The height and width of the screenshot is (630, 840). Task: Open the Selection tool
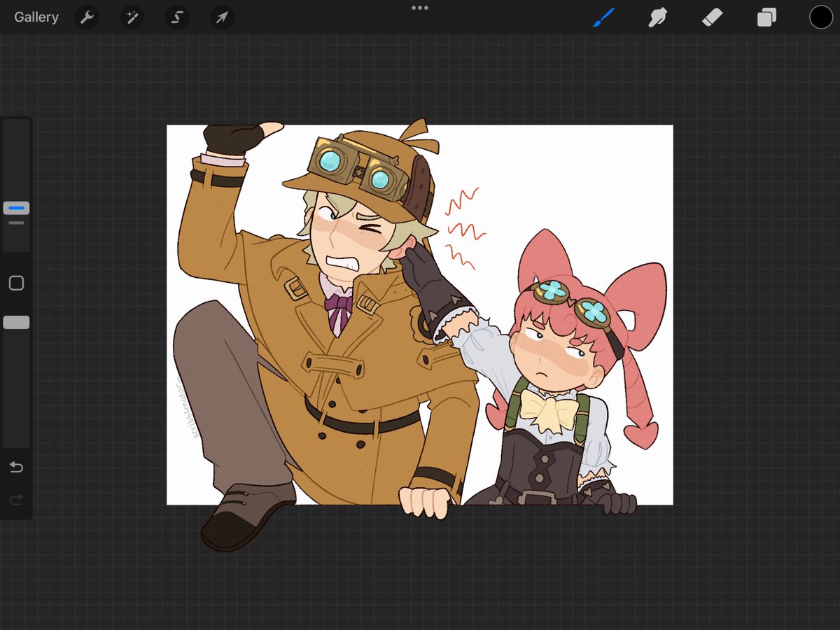coord(177,17)
